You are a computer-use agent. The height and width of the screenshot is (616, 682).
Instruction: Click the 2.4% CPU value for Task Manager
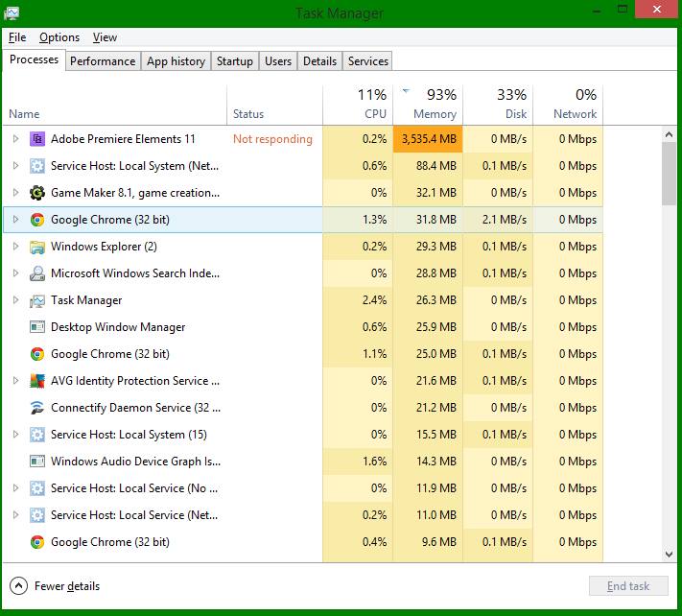pos(374,300)
